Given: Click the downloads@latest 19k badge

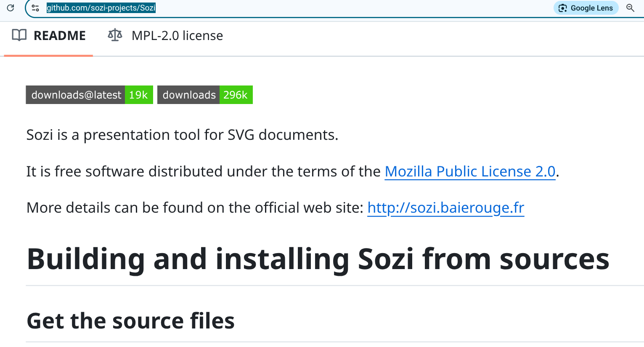Looking at the screenshot, I should point(89,95).
